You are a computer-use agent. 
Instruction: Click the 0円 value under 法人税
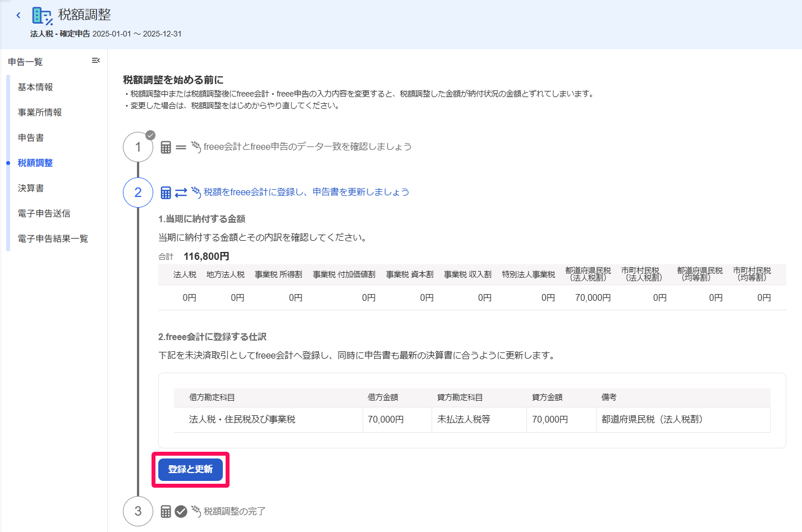tap(190, 297)
